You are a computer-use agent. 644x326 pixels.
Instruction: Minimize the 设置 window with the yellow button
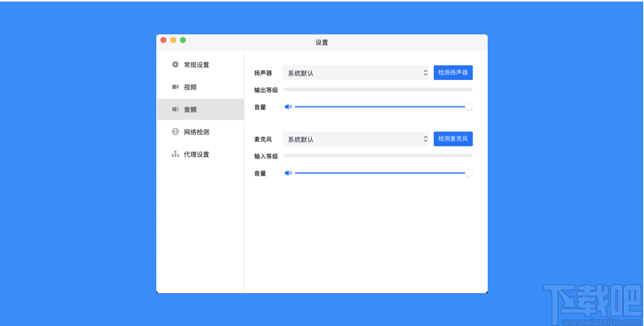tap(173, 40)
